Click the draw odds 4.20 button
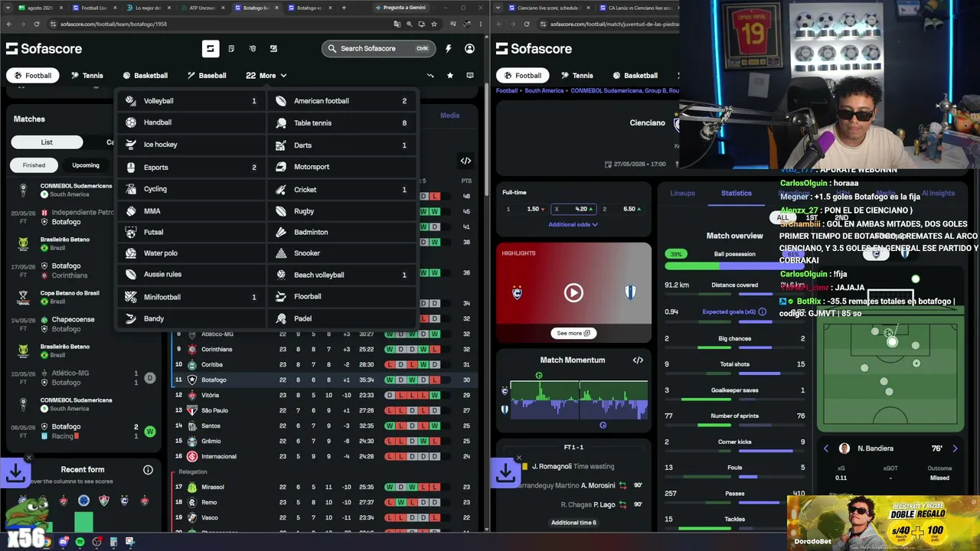 point(573,209)
